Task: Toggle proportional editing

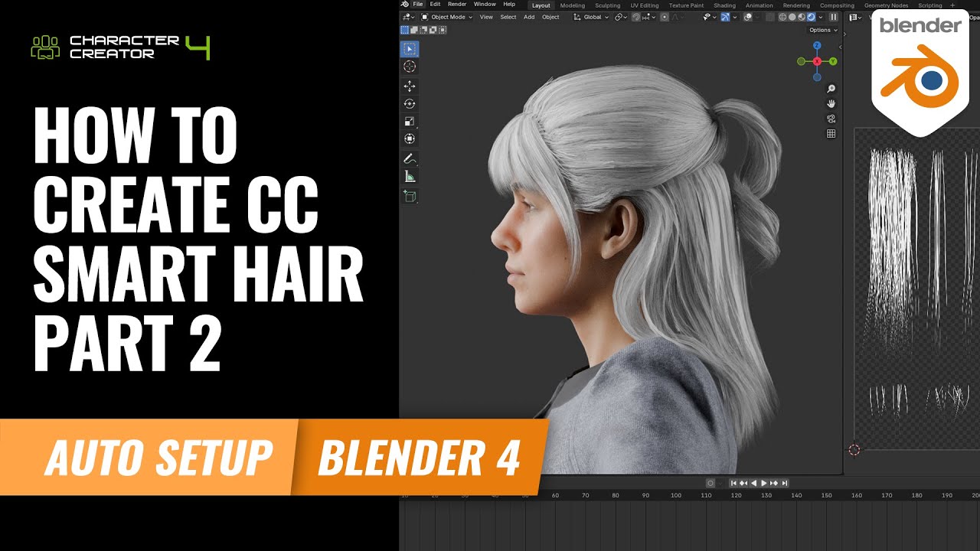Action: click(665, 17)
